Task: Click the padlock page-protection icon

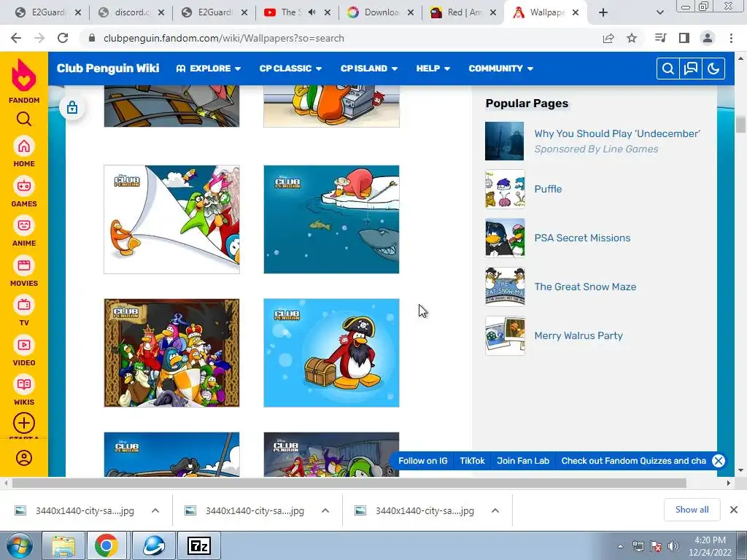Action: tap(72, 108)
